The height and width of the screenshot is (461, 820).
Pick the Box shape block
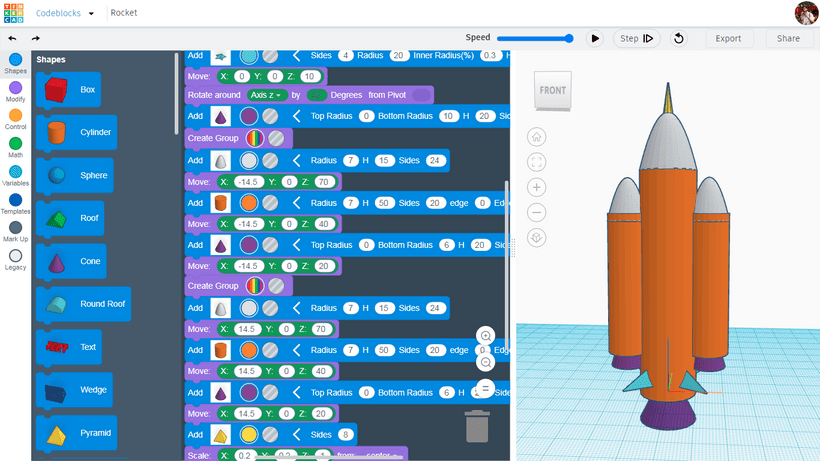(69, 89)
